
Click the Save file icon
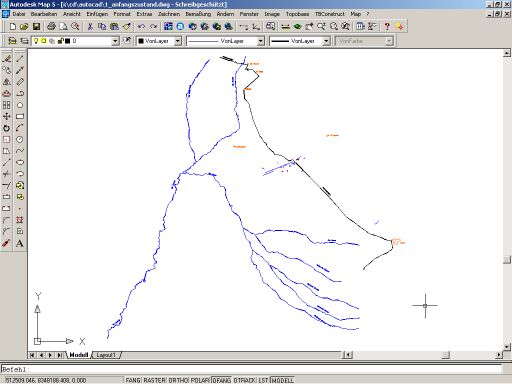pos(36,26)
